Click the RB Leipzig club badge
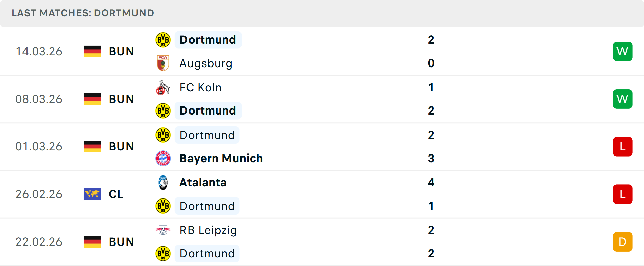 (163, 230)
